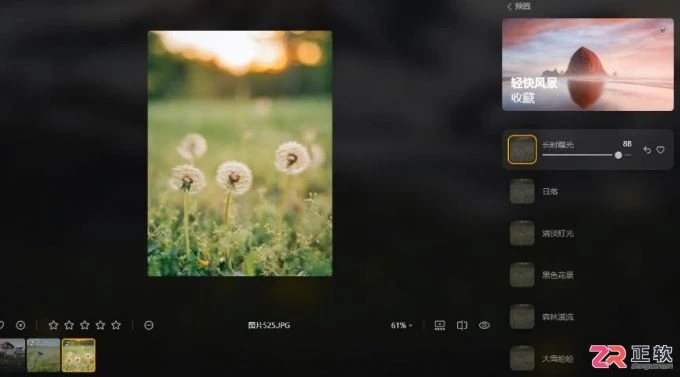The height and width of the screenshot is (377, 680).
Task: Rate the photo one star
Action: click(x=53, y=325)
